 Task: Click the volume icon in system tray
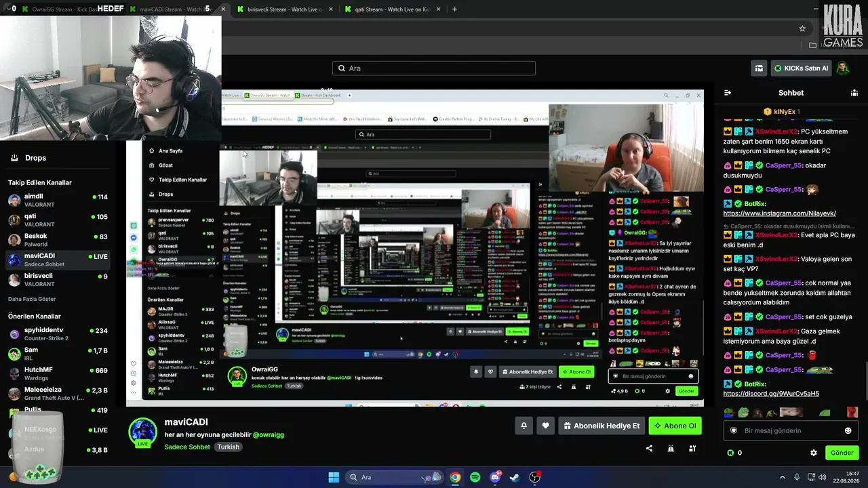coord(822,477)
